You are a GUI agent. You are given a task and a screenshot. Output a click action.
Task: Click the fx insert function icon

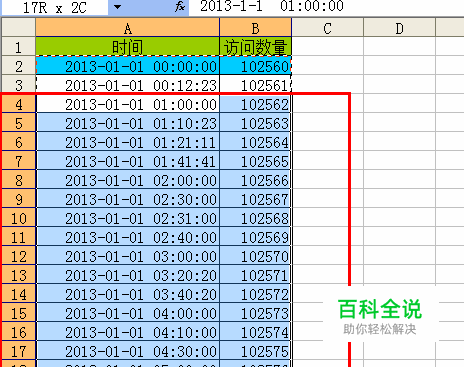click(x=180, y=7)
